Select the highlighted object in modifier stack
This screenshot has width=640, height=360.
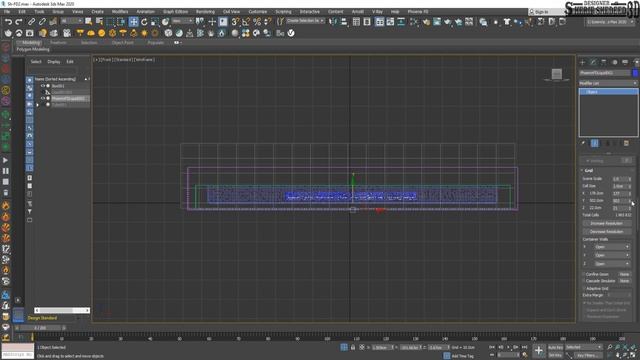pos(608,92)
